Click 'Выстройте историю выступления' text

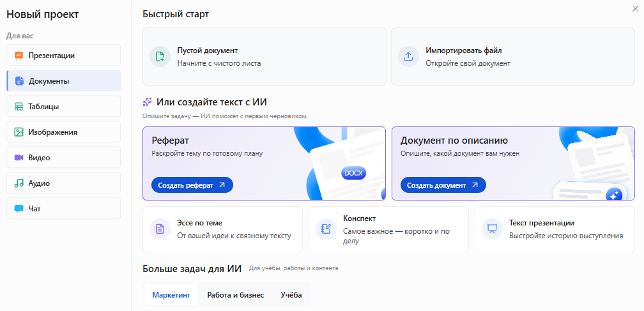point(566,236)
